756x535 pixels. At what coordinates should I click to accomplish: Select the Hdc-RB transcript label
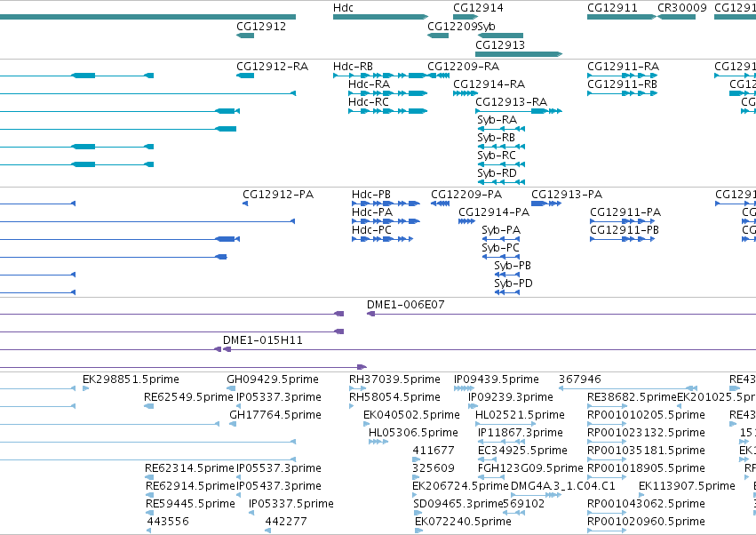pos(353,66)
